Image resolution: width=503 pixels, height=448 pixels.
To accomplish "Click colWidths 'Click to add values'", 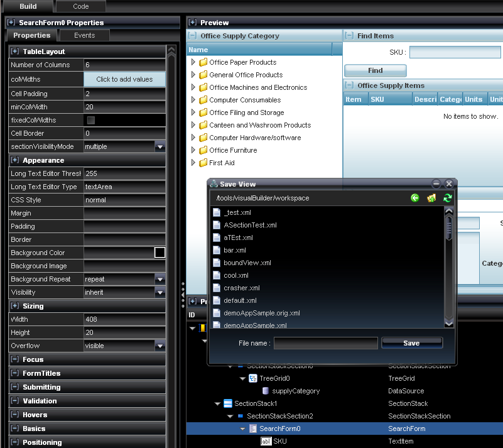I will click(x=124, y=79).
